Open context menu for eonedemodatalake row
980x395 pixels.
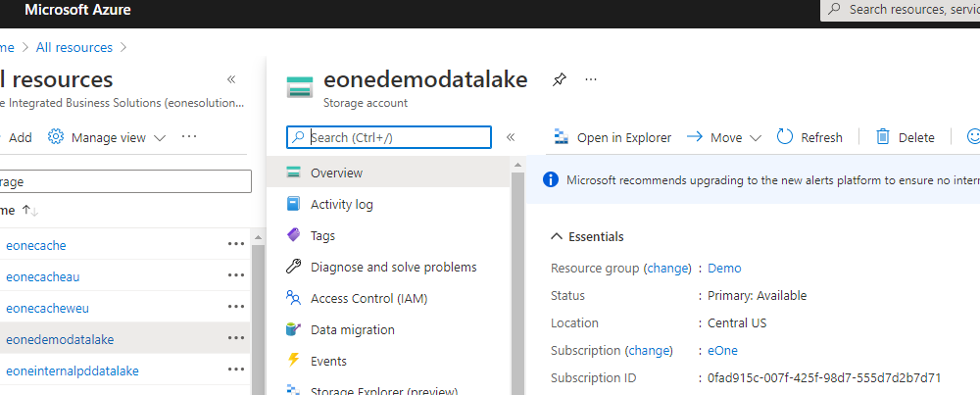pos(236,337)
